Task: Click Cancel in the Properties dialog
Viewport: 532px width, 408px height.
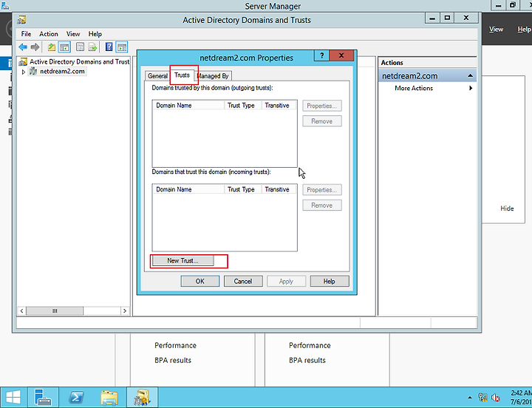Action: click(243, 281)
